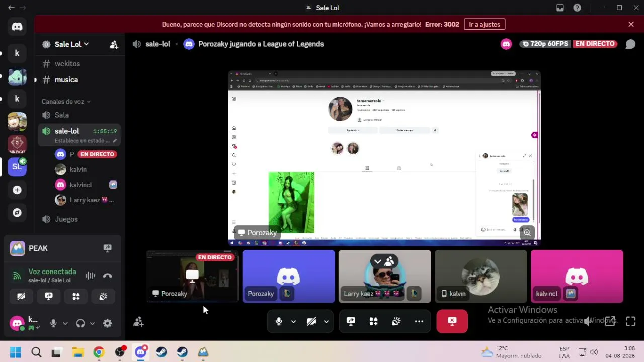The height and width of the screenshot is (362, 644).
Task: Open the 720p 60FPS stream quality badge
Action: pyautogui.click(x=544, y=44)
